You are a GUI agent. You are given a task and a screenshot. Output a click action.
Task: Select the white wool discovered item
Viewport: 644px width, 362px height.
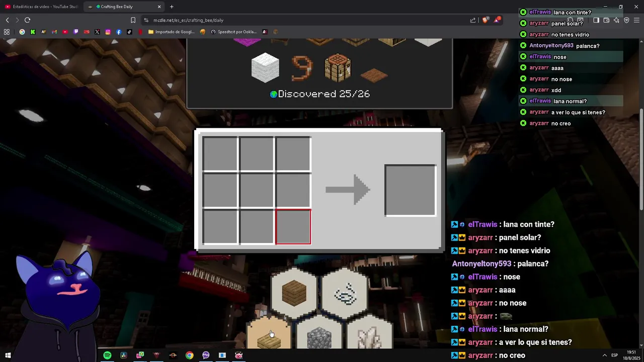coord(265,67)
